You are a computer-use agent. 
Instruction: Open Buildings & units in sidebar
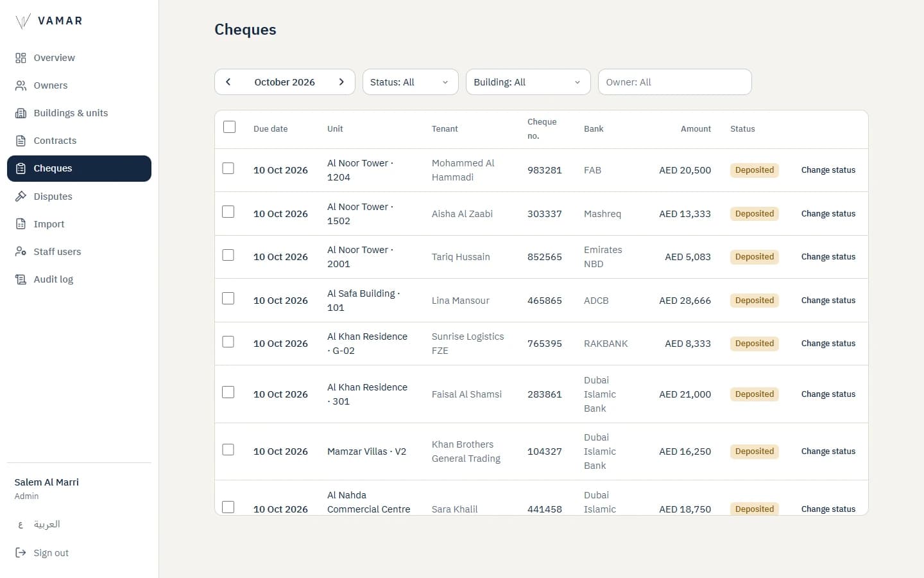click(79, 113)
